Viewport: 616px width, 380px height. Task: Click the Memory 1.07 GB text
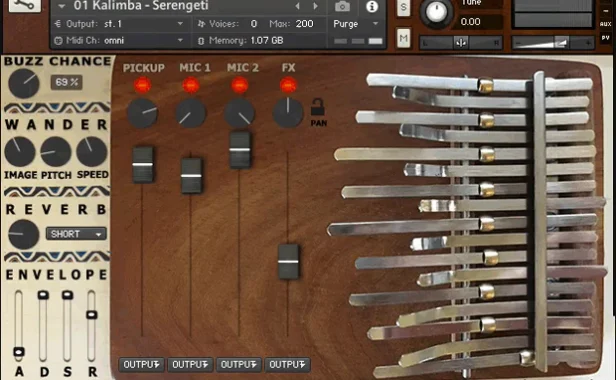point(266,40)
